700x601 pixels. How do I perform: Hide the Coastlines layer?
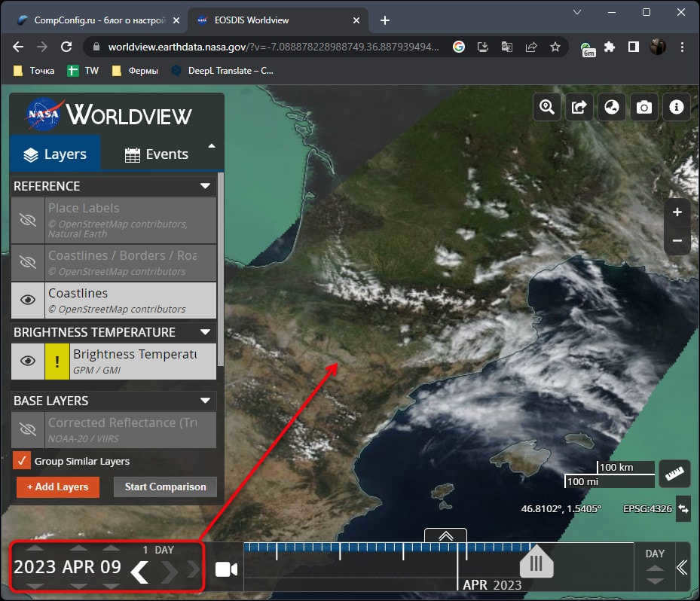pos(28,300)
